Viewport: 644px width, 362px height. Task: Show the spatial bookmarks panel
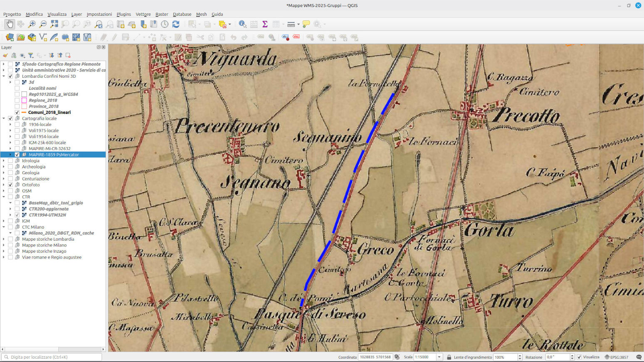point(154,24)
